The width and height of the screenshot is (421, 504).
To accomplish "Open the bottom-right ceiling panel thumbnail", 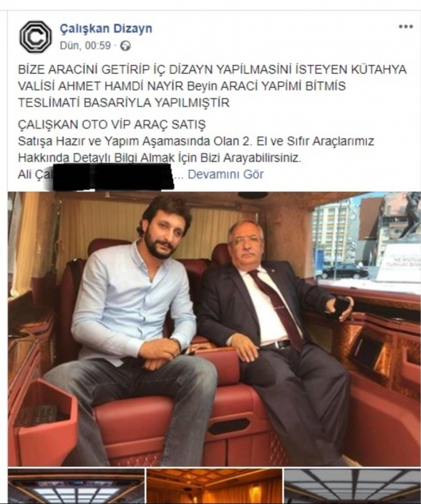I will coord(352,486).
